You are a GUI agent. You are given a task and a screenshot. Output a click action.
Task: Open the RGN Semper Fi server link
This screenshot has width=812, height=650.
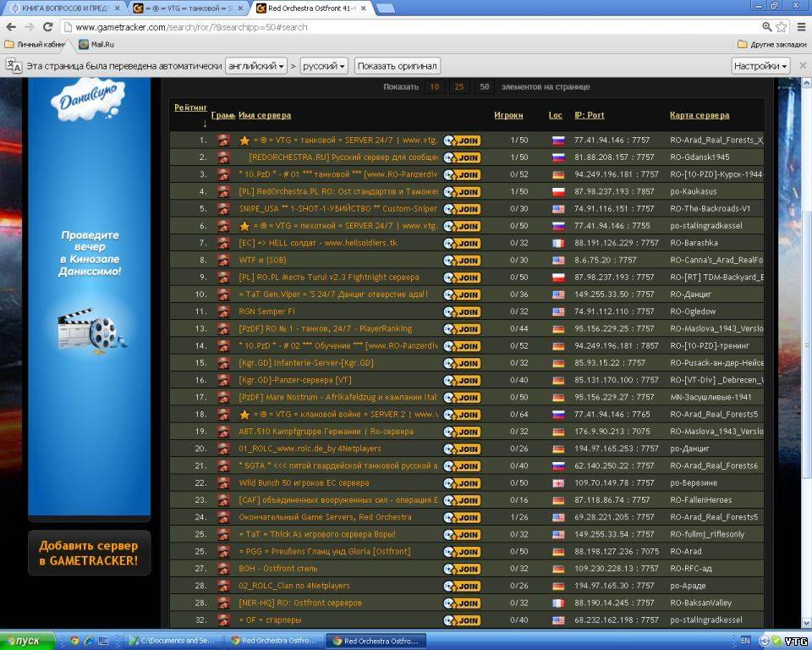[x=266, y=311]
